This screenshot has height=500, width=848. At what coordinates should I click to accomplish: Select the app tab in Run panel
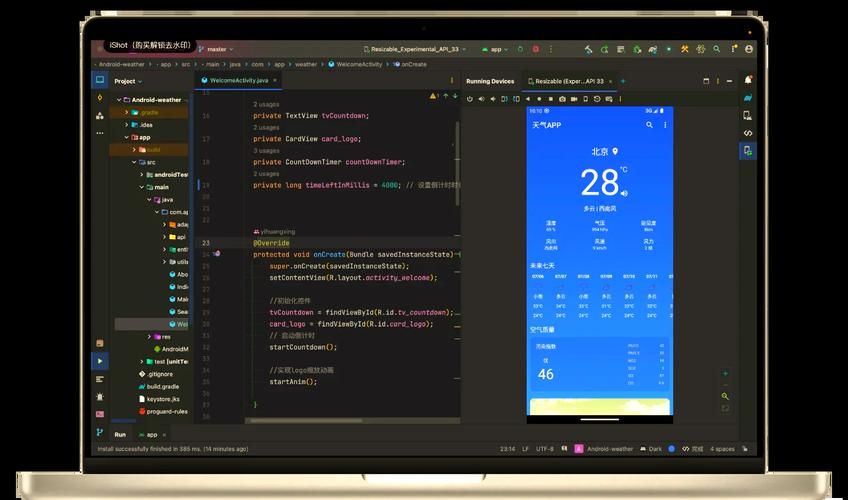tap(150, 434)
